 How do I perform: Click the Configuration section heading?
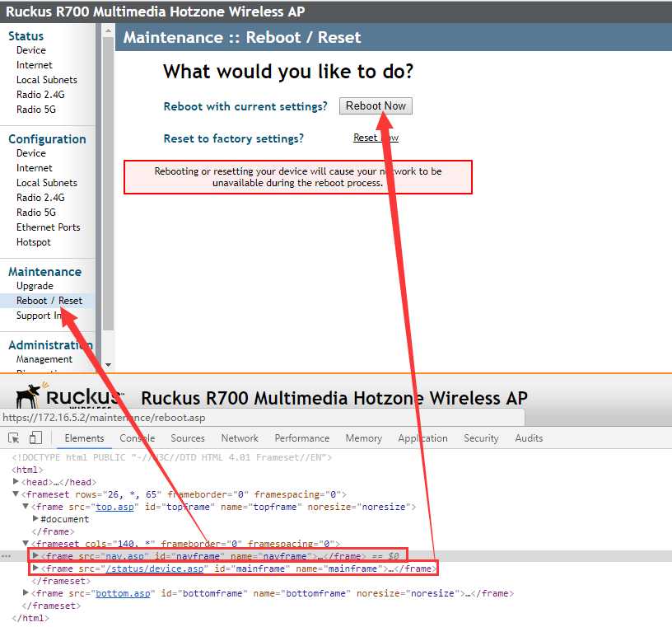tap(47, 139)
